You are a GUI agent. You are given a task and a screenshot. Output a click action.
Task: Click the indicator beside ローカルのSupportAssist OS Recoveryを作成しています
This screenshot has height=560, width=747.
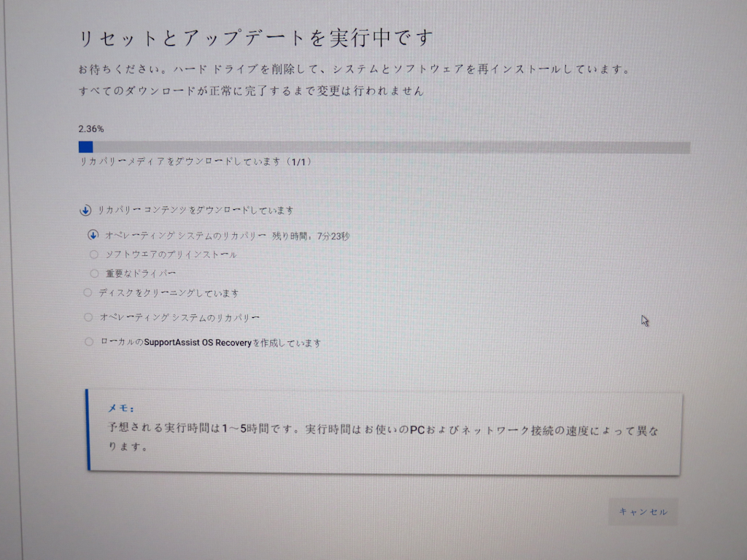tap(88, 341)
